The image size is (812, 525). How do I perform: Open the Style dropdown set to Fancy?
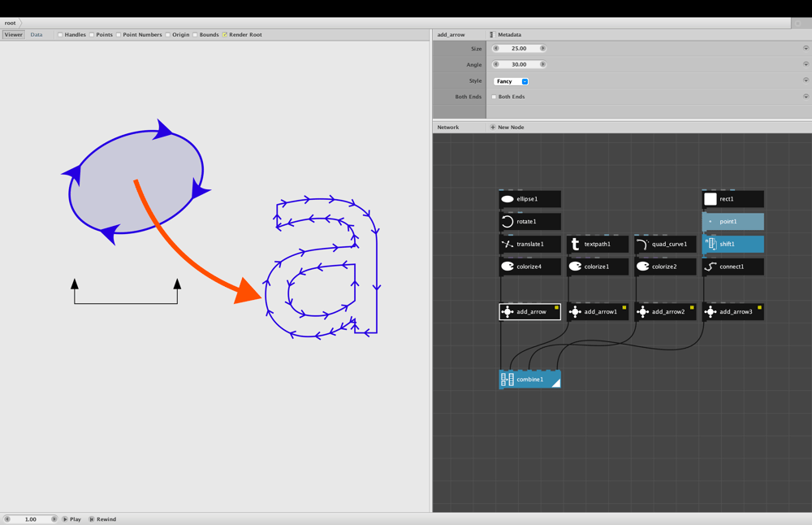tap(511, 81)
